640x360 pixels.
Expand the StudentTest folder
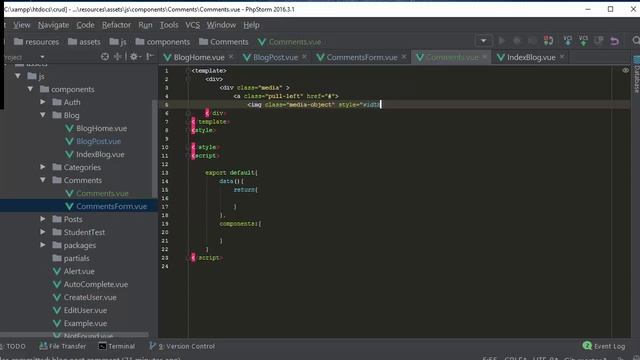[43, 232]
